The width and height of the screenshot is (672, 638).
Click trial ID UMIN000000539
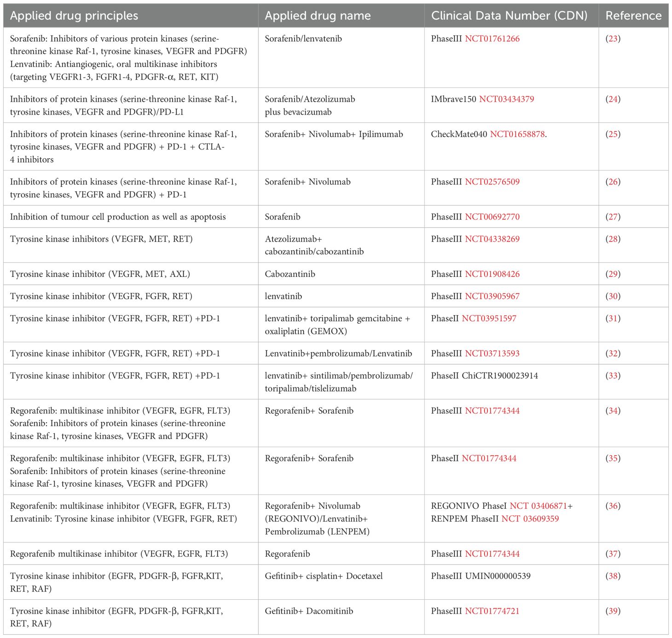(x=498, y=576)
